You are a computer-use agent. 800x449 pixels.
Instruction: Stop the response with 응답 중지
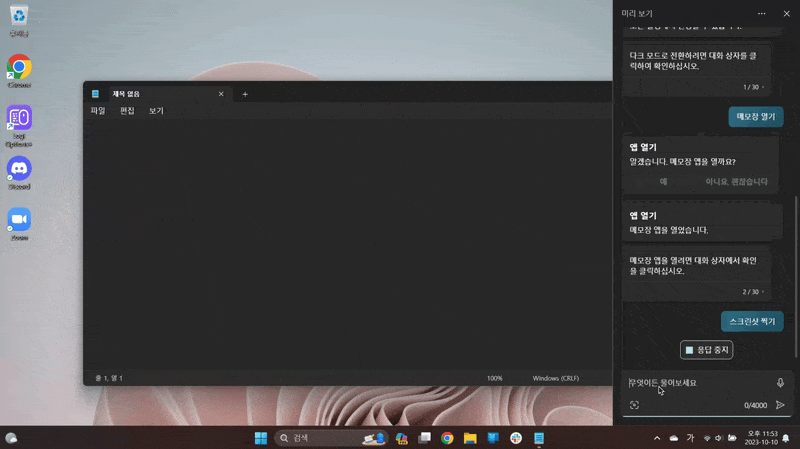click(x=707, y=350)
